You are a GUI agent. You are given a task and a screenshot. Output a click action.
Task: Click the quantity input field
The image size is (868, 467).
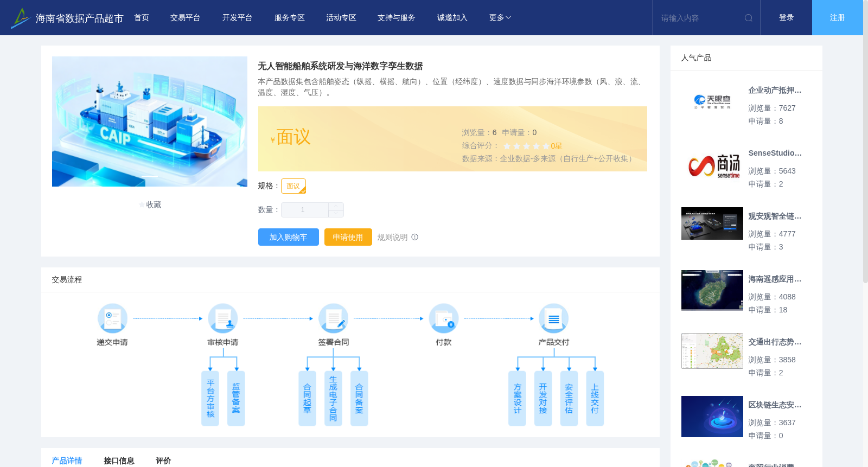coord(305,210)
